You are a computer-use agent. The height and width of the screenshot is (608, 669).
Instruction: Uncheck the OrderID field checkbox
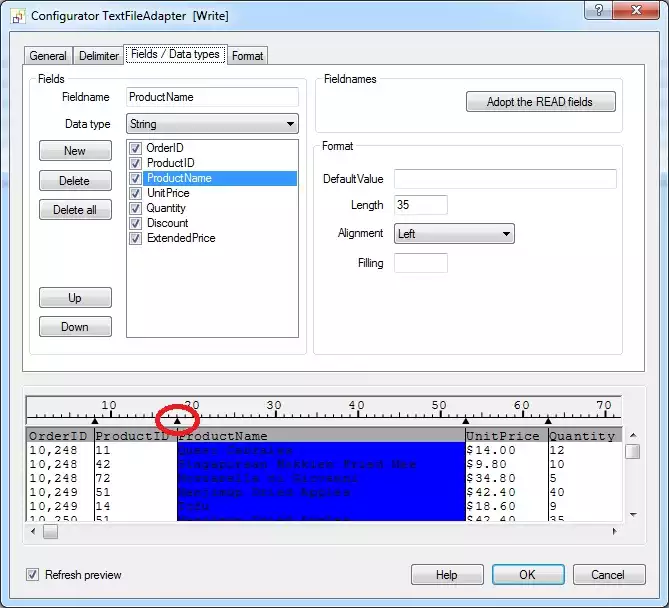click(136, 148)
